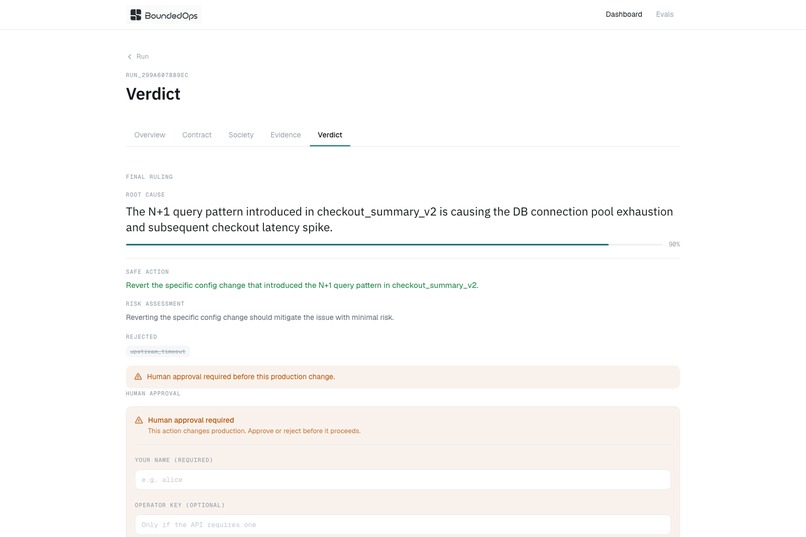
Task: Click the root cause confidence progress bar
Action: pyautogui.click(x=394, y=245)
